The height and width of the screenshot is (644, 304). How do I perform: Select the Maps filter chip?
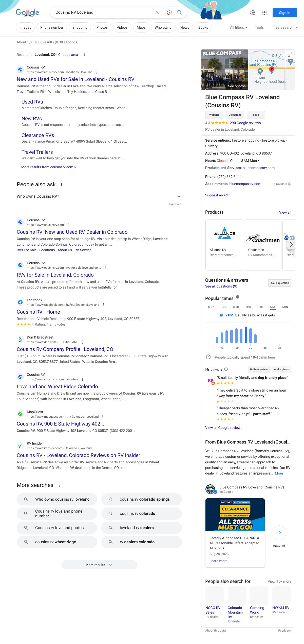[x=141, y=27]
